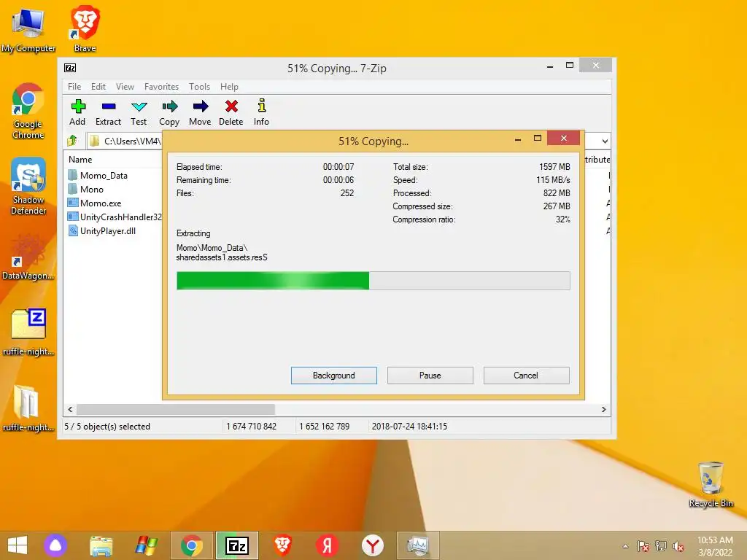747x560 pixels.
Task: Open the Shadow Defender desktop shortcut
Action: click(28, 186)
